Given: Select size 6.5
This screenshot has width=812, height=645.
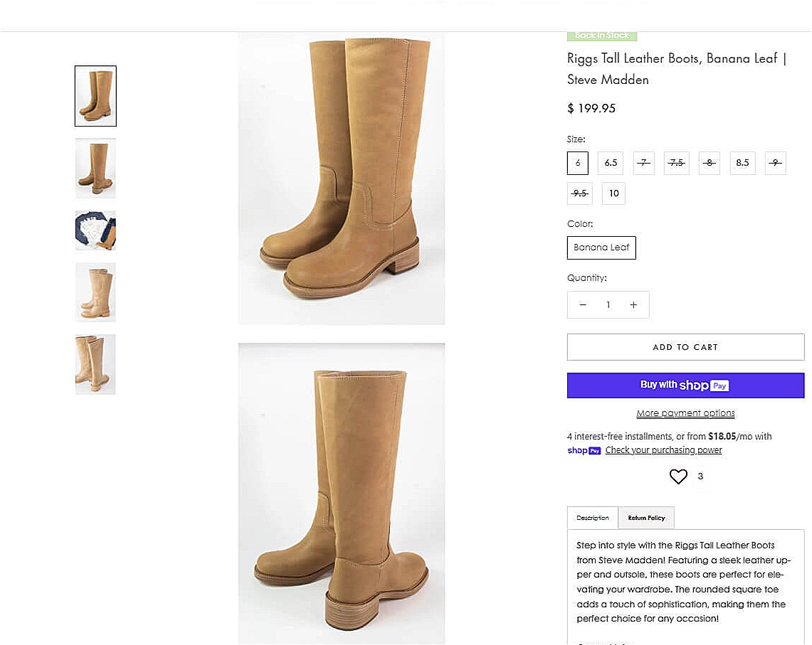Looking at the screenshot, I should pos(611,163).
